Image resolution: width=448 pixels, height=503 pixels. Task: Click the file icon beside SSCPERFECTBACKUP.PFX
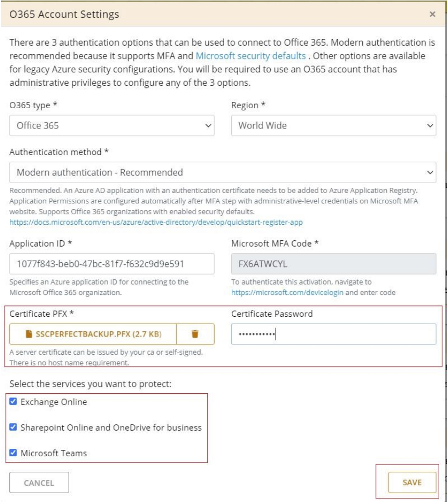click(29, 334)
